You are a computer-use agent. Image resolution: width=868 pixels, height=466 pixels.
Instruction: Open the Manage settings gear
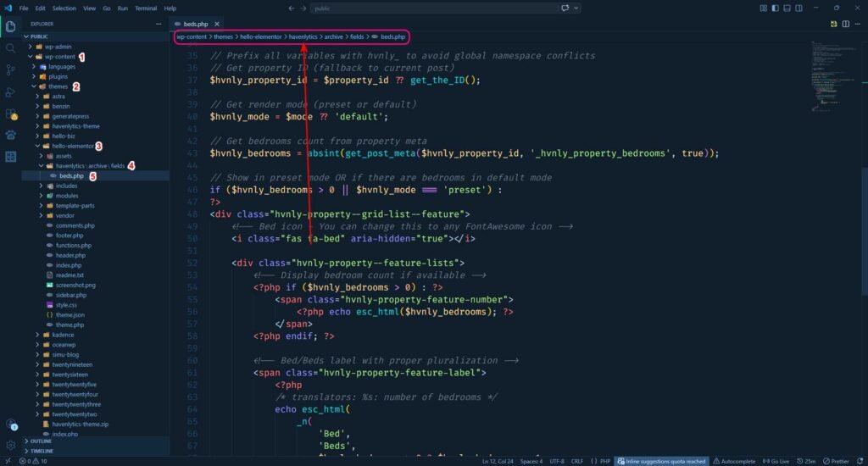11,445
